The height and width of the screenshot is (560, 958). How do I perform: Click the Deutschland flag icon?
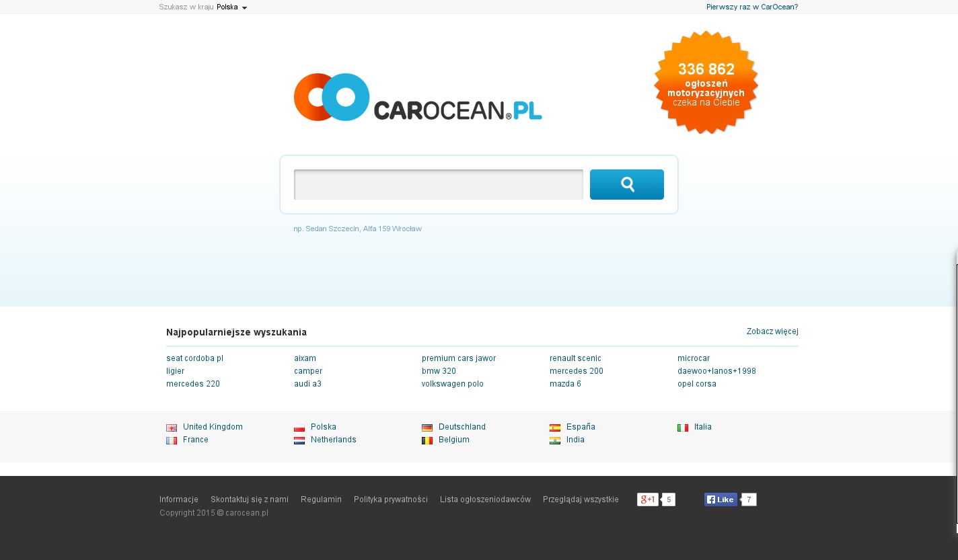(x=427, y=428)
